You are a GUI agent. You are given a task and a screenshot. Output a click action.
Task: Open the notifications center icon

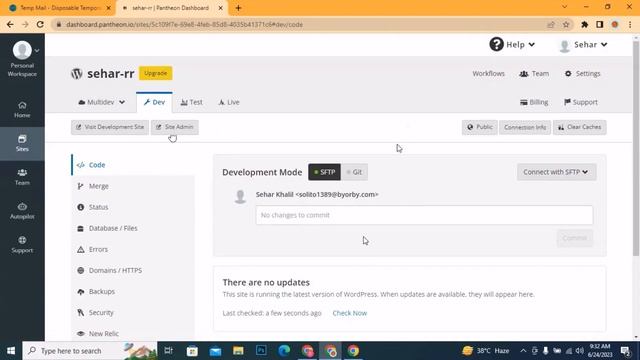[x=625, y=351]
